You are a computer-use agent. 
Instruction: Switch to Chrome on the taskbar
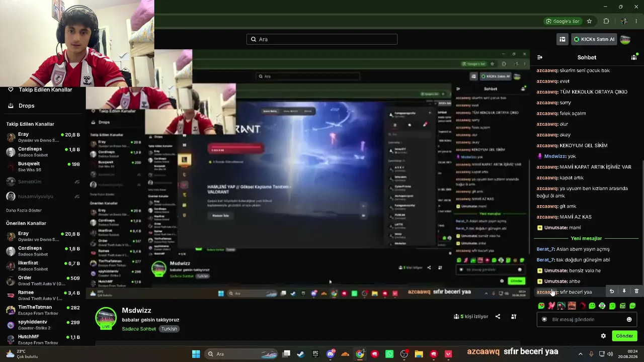pyautogui.click(x=360, y=354)
